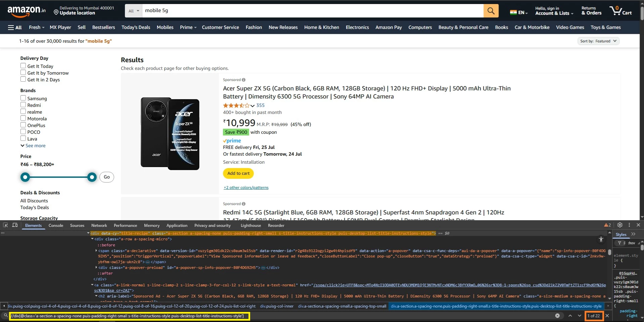
Task: Tick the Samsung brand checkbox
Action: (x=23, y=98)
